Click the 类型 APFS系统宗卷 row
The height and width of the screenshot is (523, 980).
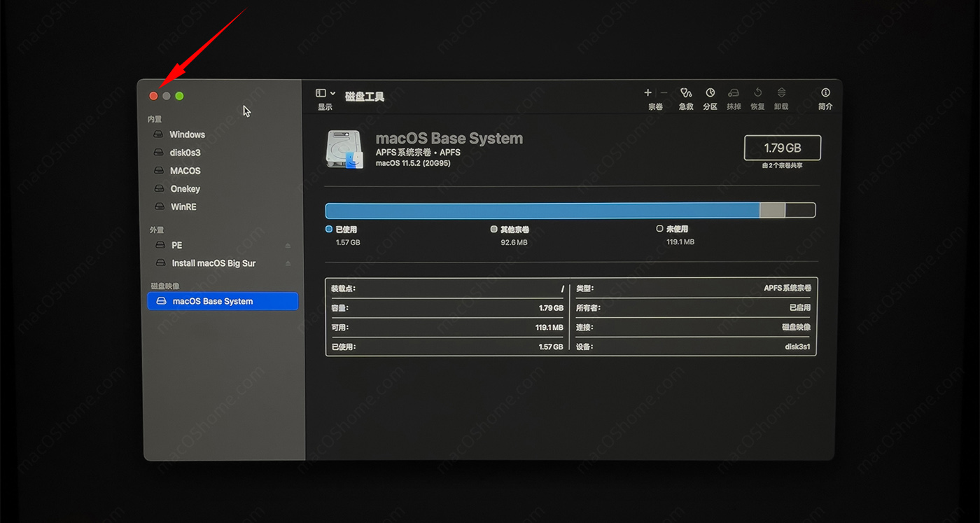click(x=694, y=288)
